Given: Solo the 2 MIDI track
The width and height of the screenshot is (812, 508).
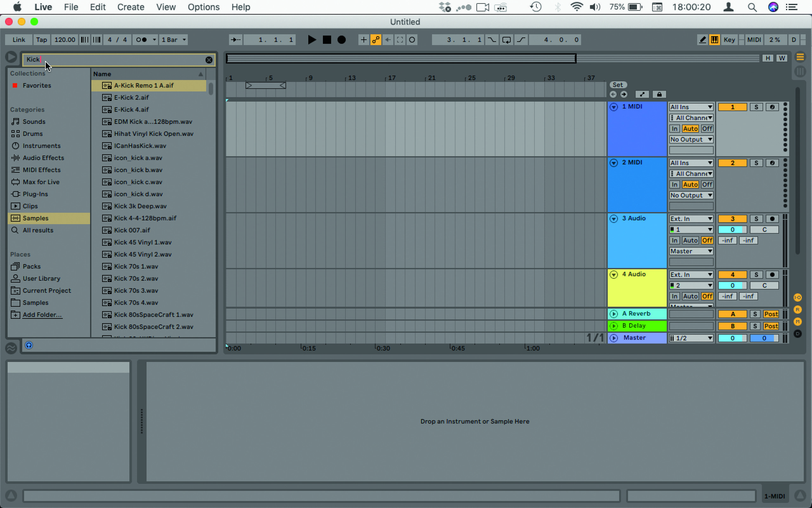Looking at the screenshot, I should pyautogui.click(x=756, y=163).
